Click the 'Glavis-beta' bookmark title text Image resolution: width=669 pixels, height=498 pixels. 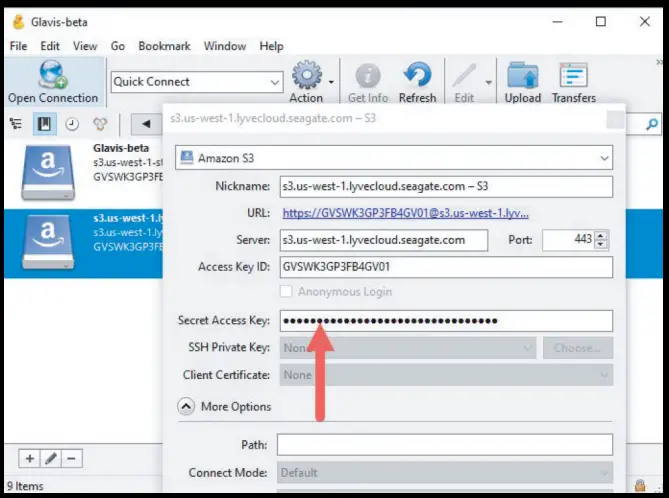(x=121, y=148)
